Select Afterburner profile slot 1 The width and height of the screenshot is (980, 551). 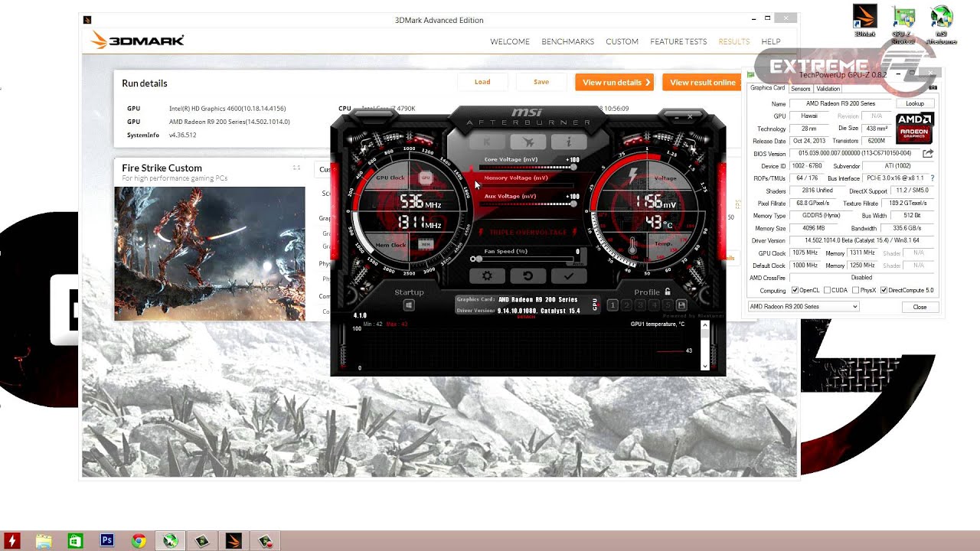(x=612, y=305)
